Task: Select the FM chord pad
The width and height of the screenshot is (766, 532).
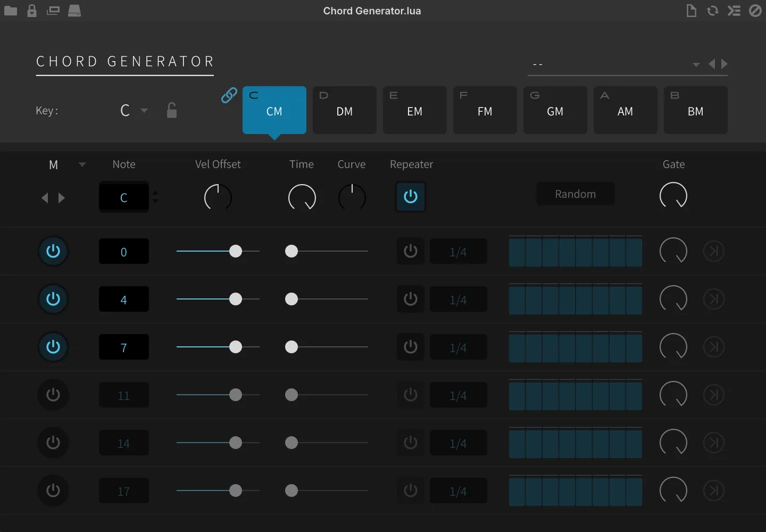Action: (x=485, y=110)
